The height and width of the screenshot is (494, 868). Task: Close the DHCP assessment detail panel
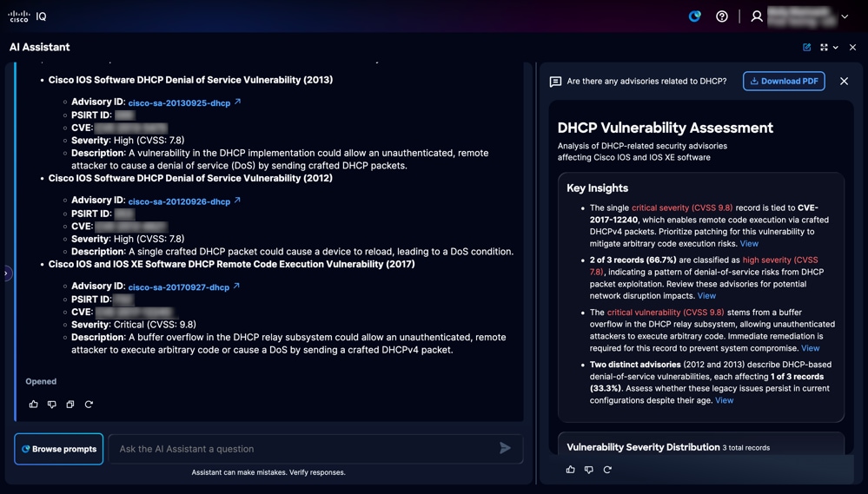pyautogui.click(x=845, y=82)
